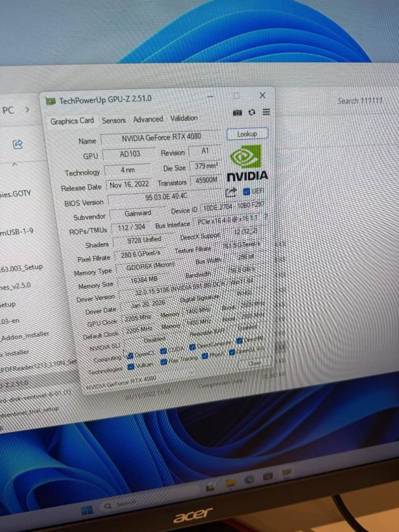Click the share icon in the Explorer toolbar
The image size is (399, 532).
point(18,144)
